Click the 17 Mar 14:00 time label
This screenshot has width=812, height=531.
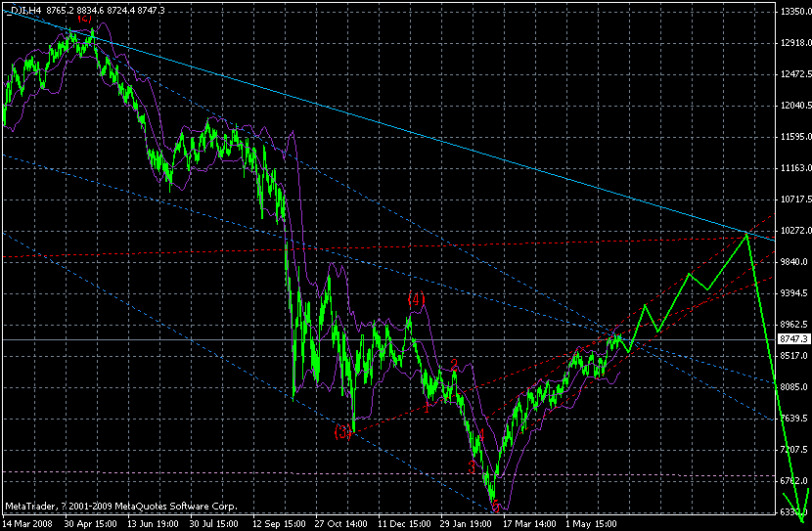click(x=529, y=524)
